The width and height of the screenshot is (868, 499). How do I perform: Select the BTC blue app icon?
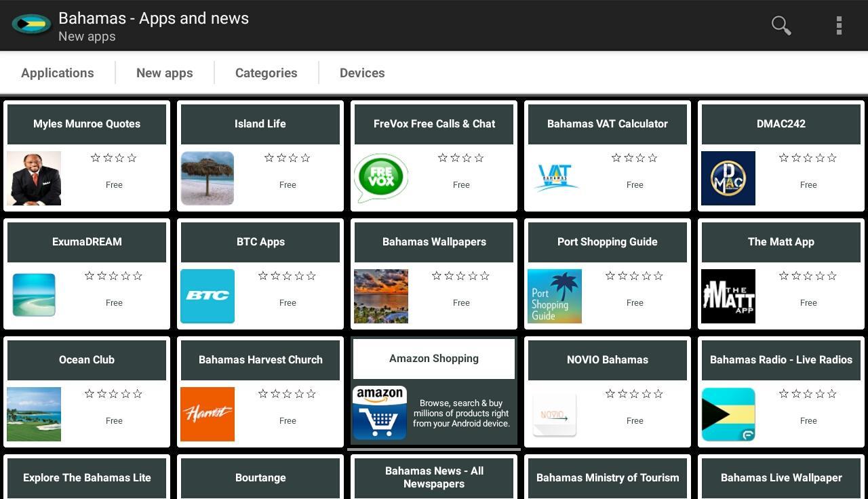[x=208, y=296]
